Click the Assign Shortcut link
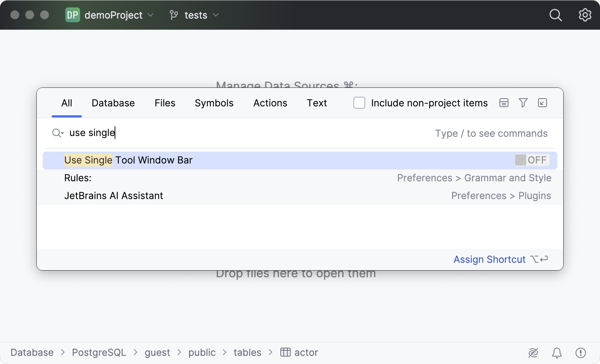Image resolution: width=600 pixels, height=364 pixels. tap(489, 259)
